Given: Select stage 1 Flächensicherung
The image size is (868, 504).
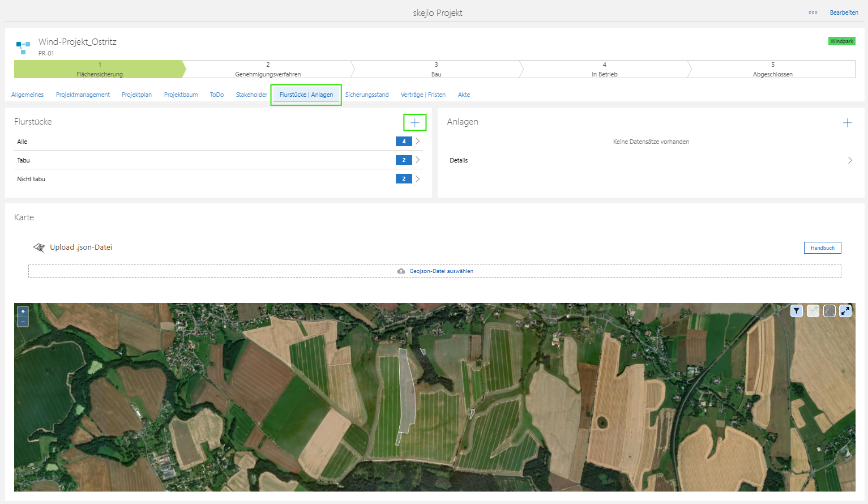Looking at the screenshot, I should pyautogui.click(x=100, y=69).
